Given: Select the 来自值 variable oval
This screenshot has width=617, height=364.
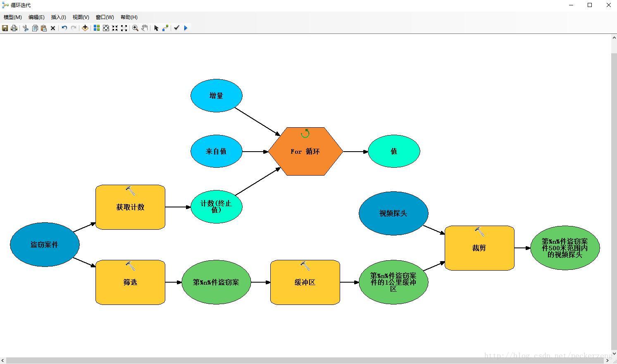Looking at the screenshot, I should 216,151.
